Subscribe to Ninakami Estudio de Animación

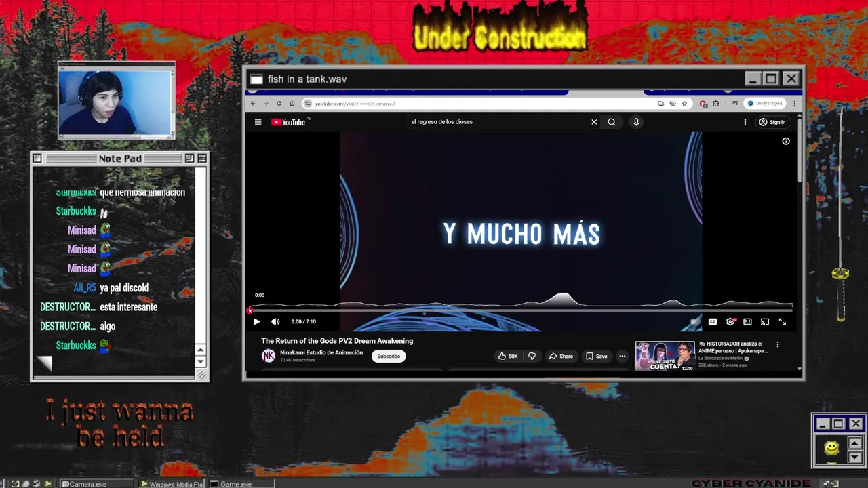pyautogui.click(x=389, y=357)
